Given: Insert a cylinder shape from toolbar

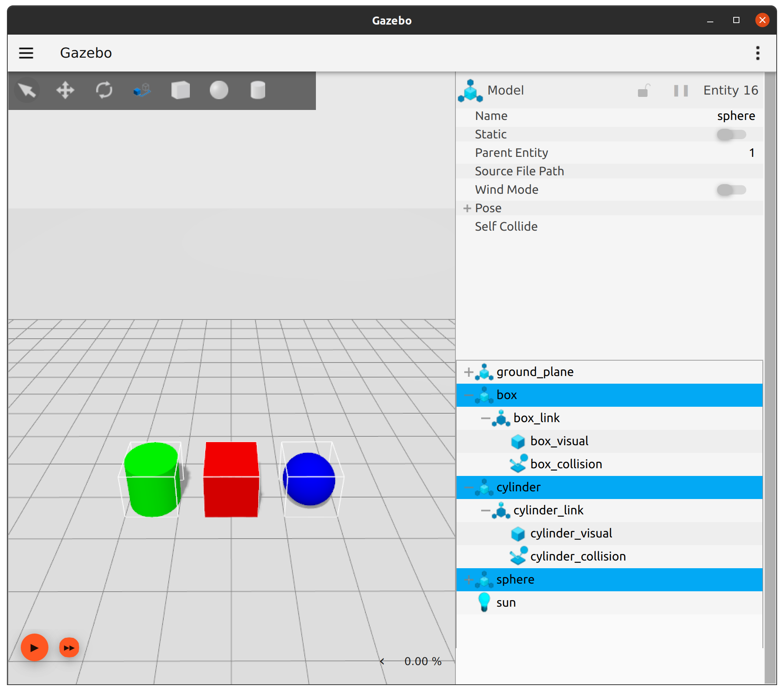Looking at the screenshot, I should click(257, 91).
